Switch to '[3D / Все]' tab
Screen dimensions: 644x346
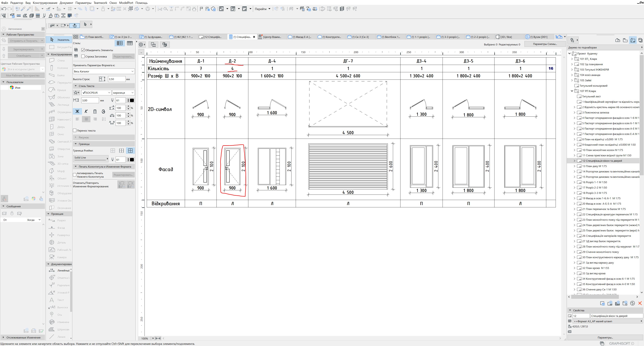coord(509,37)
